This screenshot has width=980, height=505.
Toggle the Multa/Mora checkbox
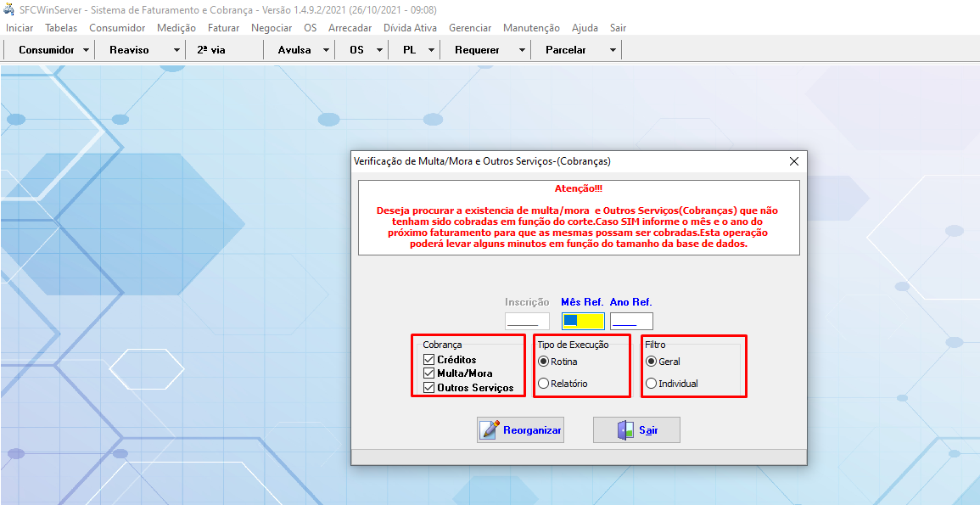tap(428, 373)
